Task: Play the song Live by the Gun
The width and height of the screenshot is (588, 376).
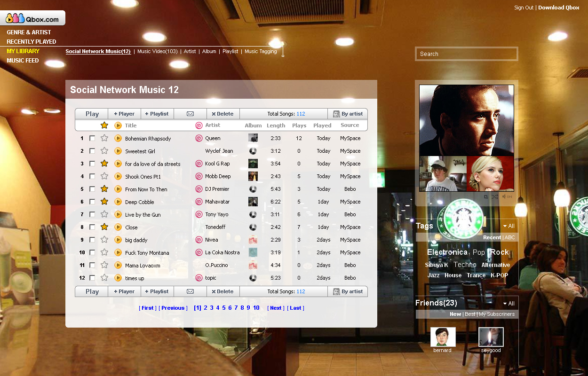Action: (118, 214)
